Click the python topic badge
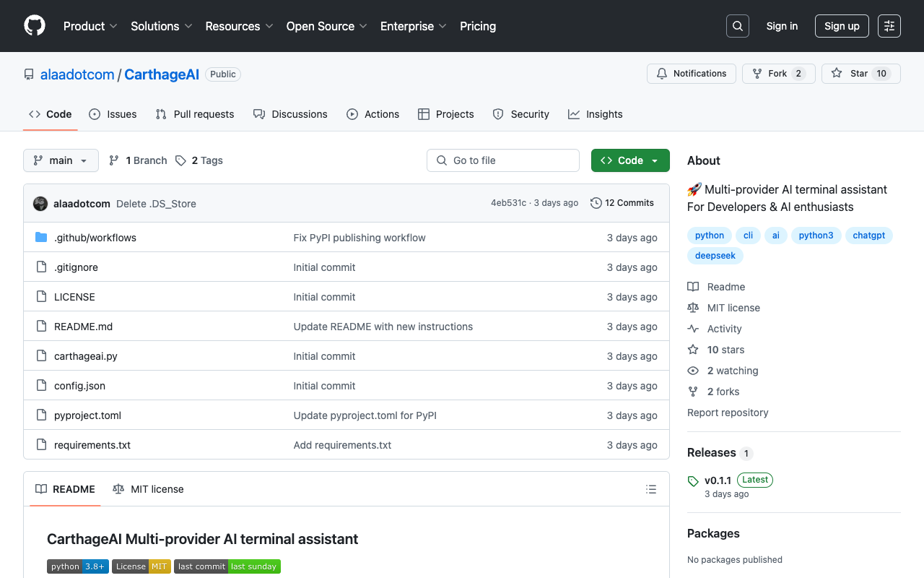This screenshot has width=924, height=578. [709, 235]
